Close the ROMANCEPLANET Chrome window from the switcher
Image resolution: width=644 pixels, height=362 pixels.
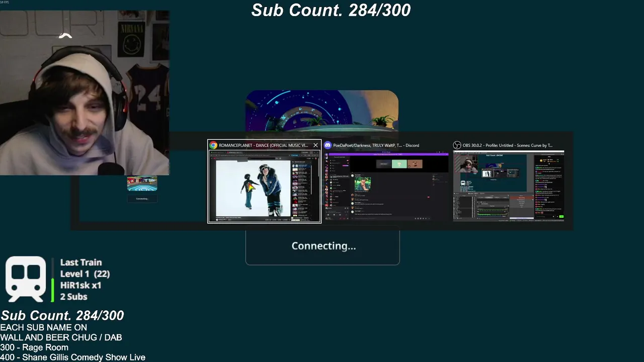pos(315,145)
